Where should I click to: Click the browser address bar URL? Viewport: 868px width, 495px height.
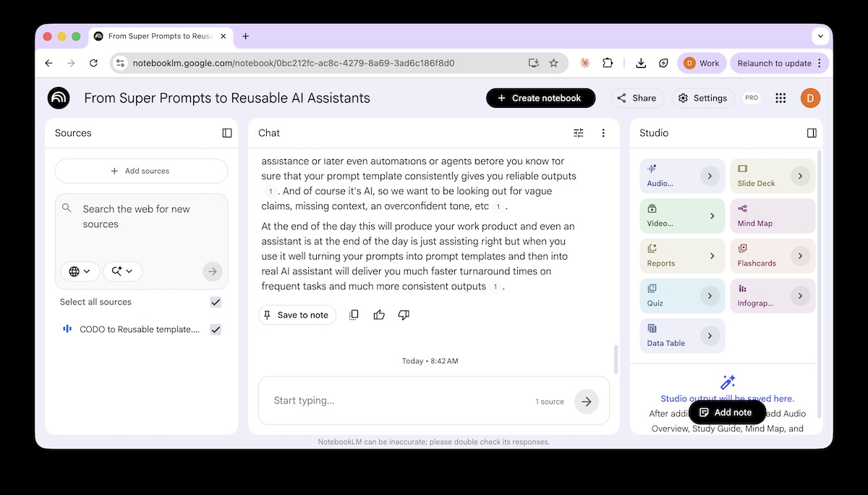293,63
